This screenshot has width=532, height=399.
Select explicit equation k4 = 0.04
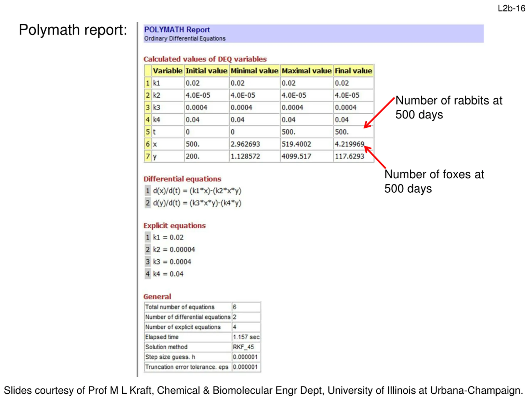coord(168,274)
